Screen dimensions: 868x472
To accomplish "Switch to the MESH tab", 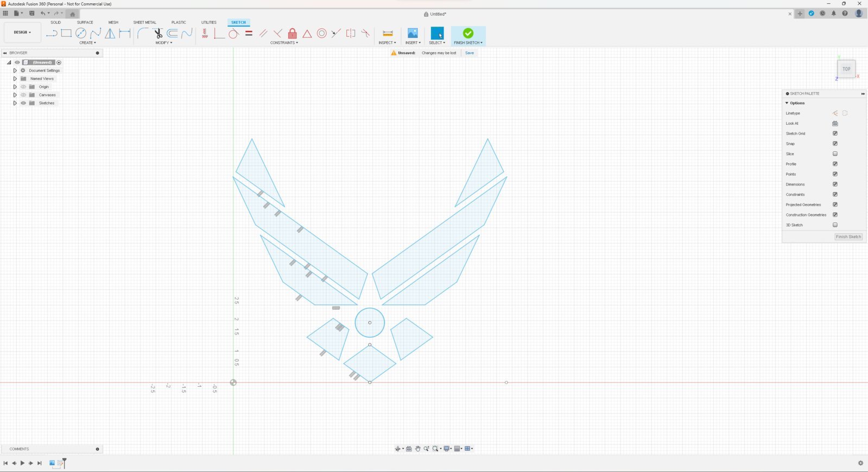I will pyautogui.click(x=113, y=22).
